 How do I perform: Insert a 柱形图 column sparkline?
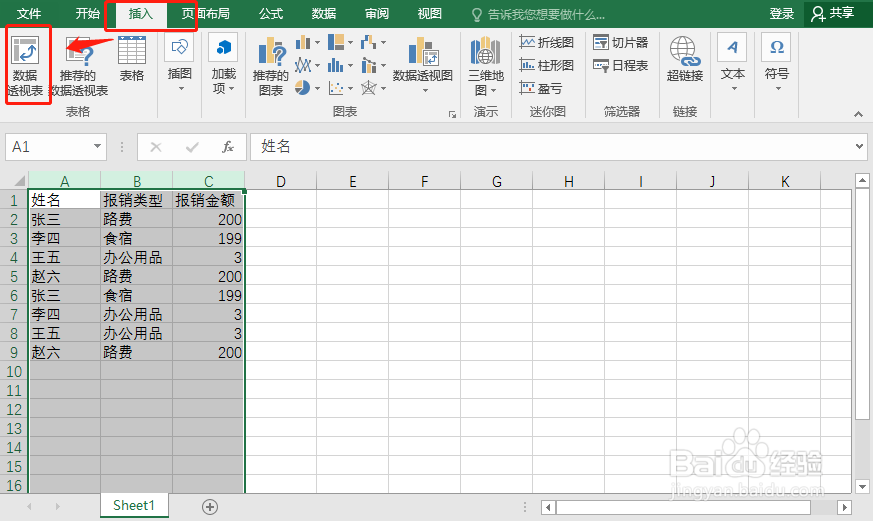(546, 65)
